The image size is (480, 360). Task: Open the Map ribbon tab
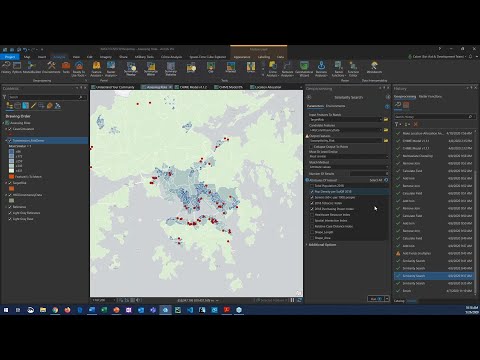27,57
